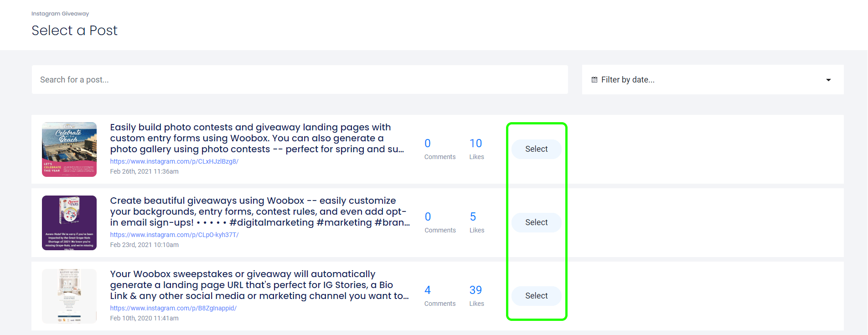
Task: Click the Celebrate at the Beach thumbnail
Action: tap(69, 149)
